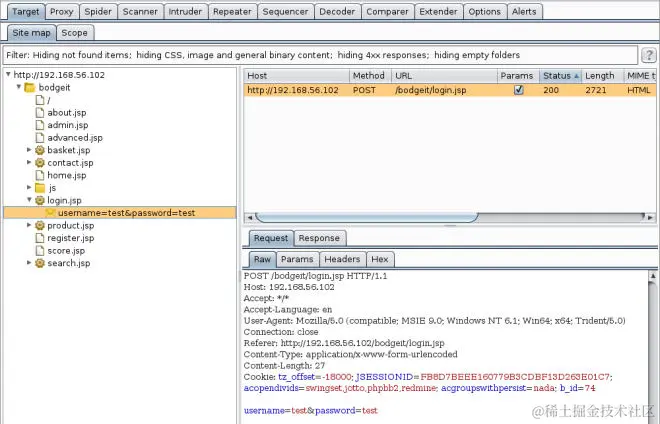Click the request pane scroll-up arrow

pos(653,276)
